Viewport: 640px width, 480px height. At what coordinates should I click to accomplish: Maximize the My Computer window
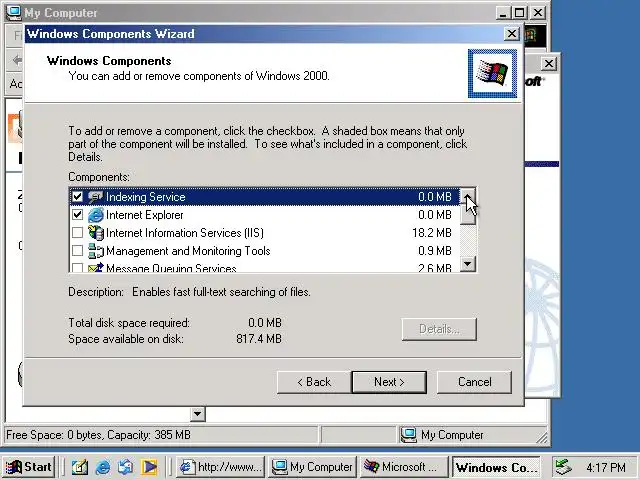coord(520,13)
